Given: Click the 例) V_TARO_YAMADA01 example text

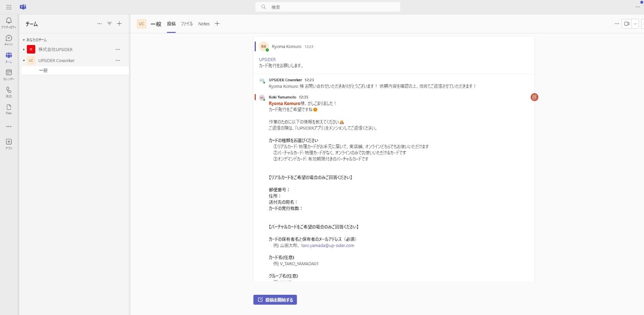Looking at the screenshot, I should pyautogui.click(x=296, y=264).
